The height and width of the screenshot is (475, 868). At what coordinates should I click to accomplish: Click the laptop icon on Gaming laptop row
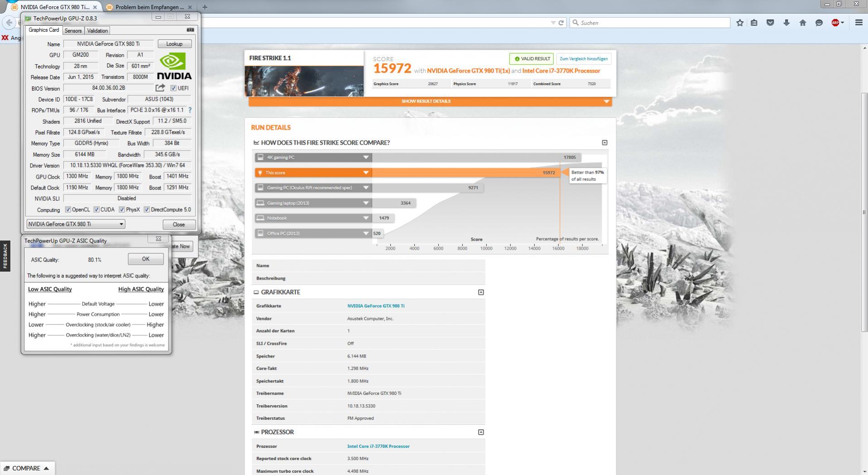tap(260, 203)
